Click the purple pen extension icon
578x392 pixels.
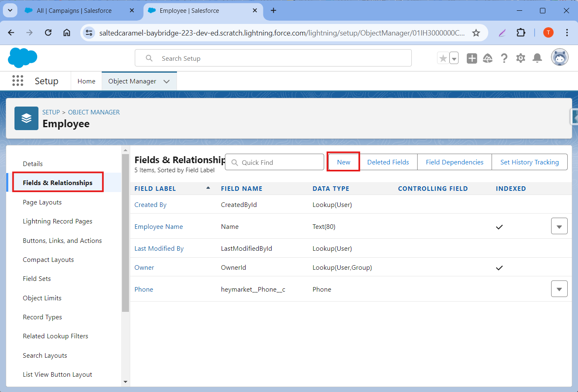pyautogui.click(x=502, y=33)
